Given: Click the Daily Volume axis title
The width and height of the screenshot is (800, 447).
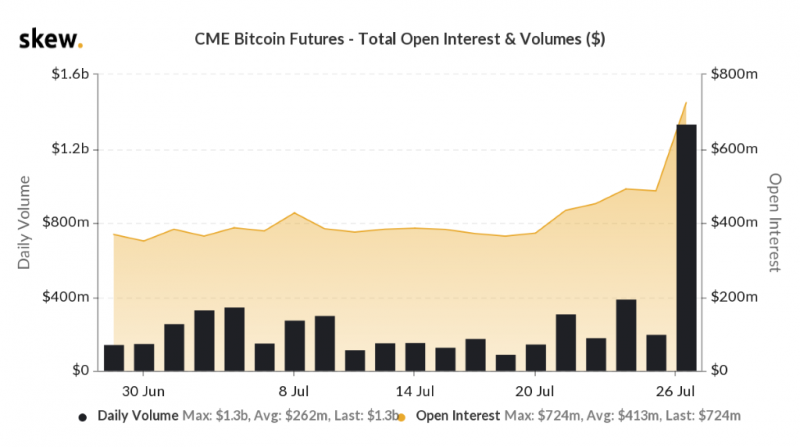Looking at the screenshot, I should [x=24, y=222].
